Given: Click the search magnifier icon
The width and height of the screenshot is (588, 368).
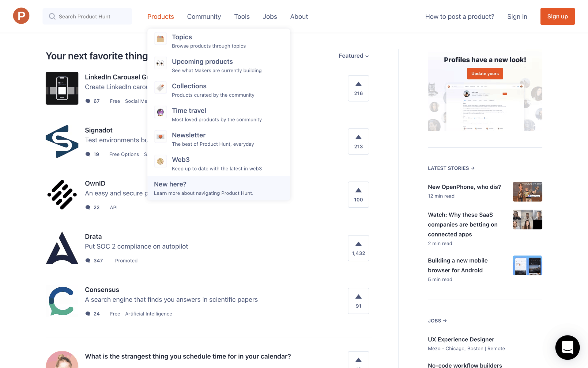Looking at the screenshot, I should click(x=52, y=16).
